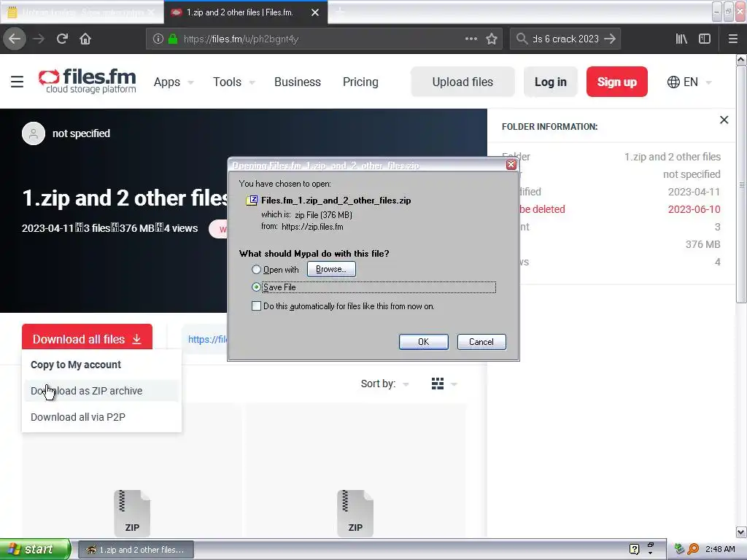Viewport: 747px width, 560px height.
Task: Click the grid view layout icon
Action: [x=438, y=384]
